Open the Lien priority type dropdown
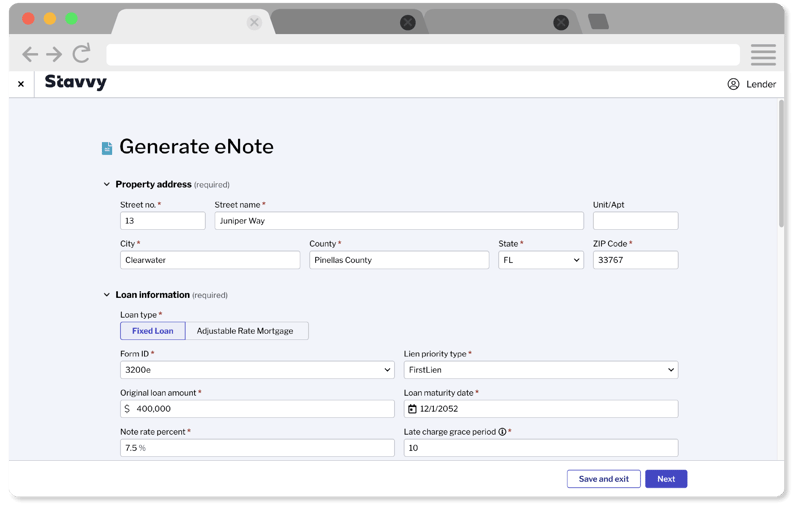This screenshot has height=505, width=800. [x=541, y=370]
